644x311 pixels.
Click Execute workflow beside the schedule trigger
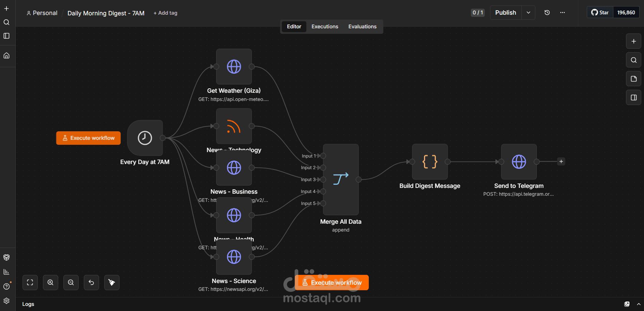point(88,138)
